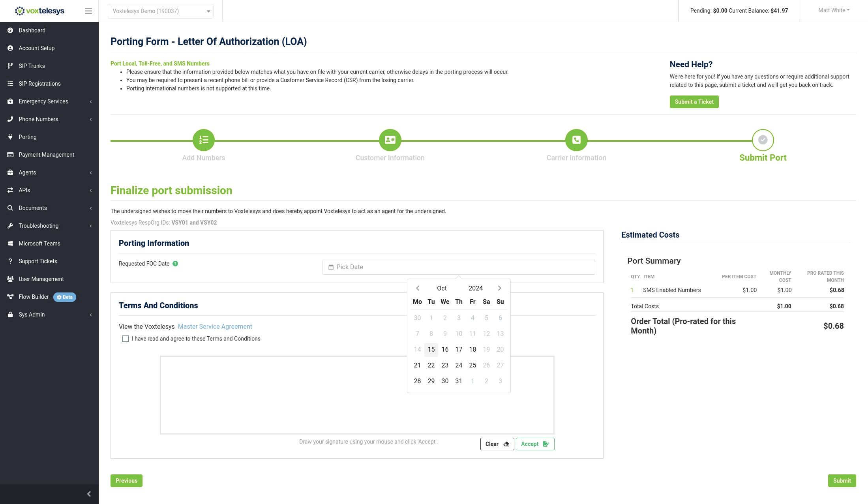Click the Phone Numbers handset icon
868x504 pixels.
tap(10, 119)
